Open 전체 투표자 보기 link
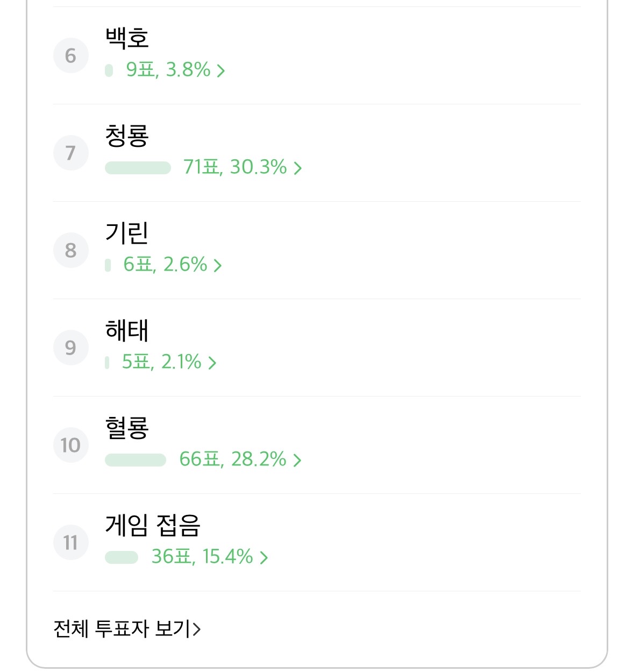The height and width of the screenshot is (672, 633). coord(127,628)
